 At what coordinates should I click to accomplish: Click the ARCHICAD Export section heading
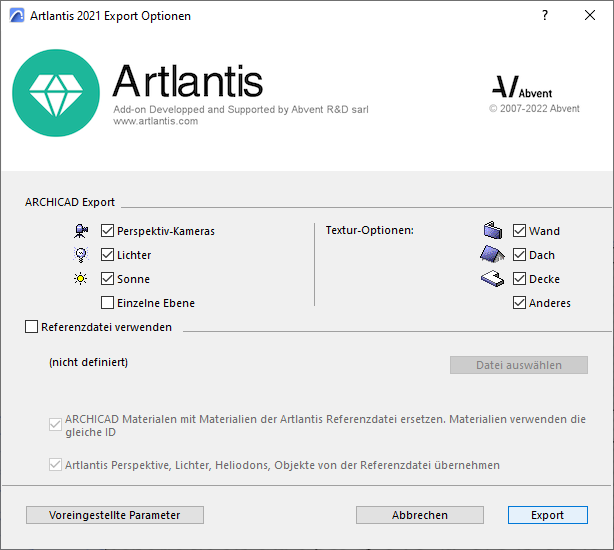point(70,202)
